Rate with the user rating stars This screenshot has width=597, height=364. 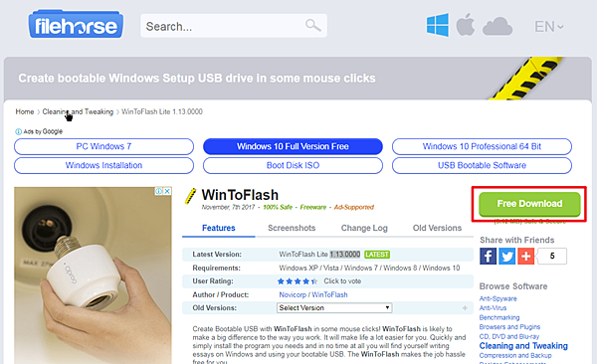click(x=298, y=281)
